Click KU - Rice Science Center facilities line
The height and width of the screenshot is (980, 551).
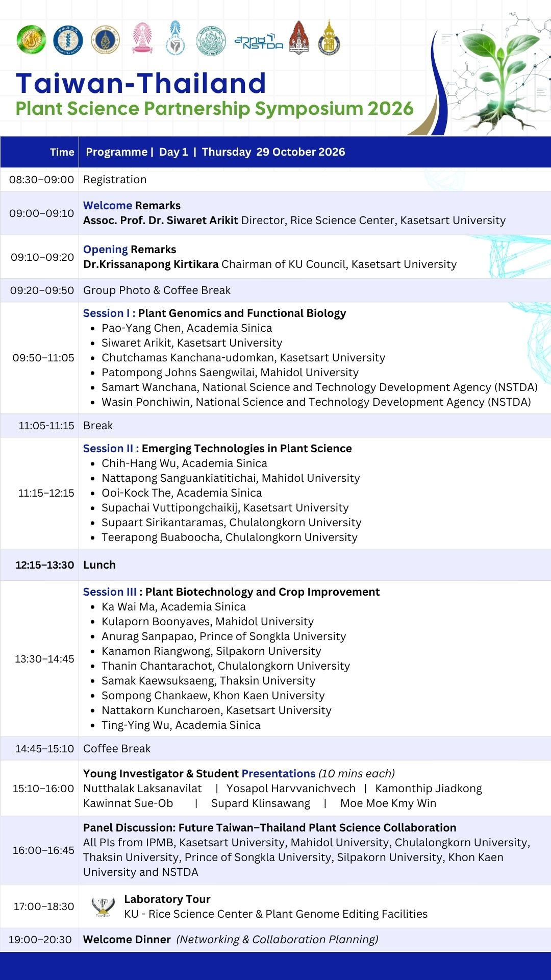click(276, 914)
